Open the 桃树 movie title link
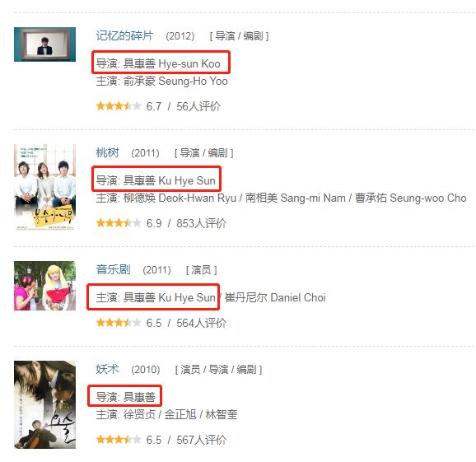476x462 pixels. pyautogui.click(x=107, y=152)
